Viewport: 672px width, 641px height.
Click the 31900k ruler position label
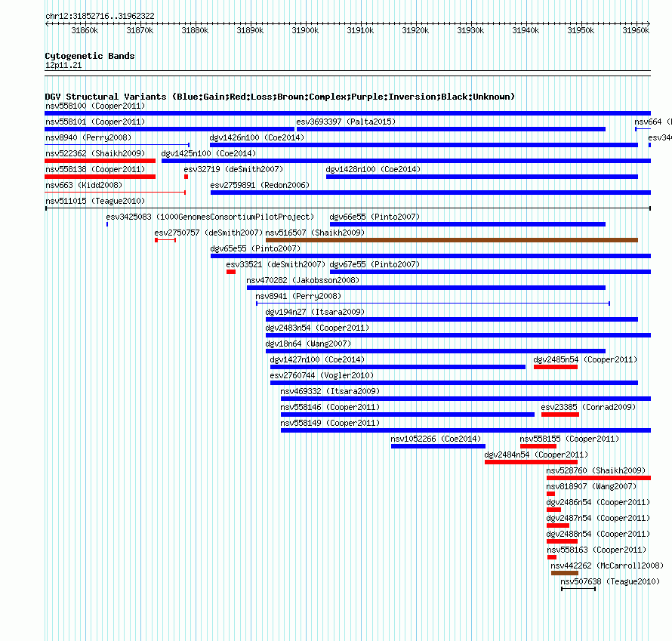[305, 30]
